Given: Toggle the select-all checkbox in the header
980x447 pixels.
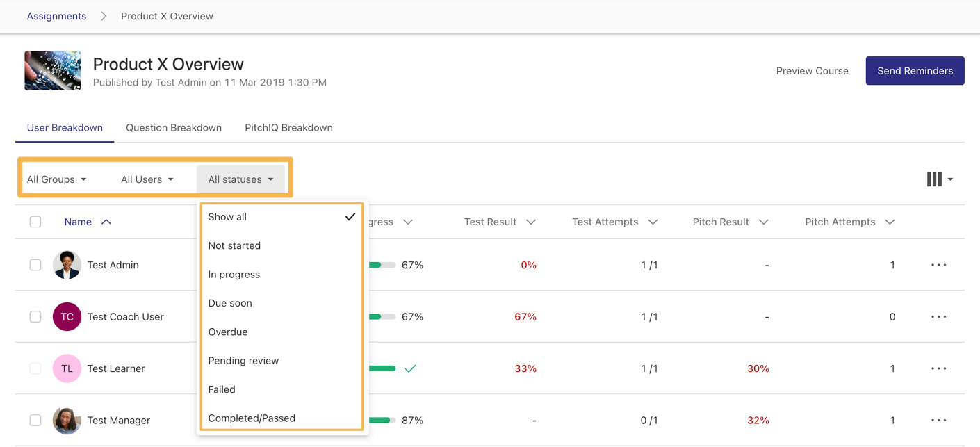Looking at the screenshot, I should click(35, 222).
